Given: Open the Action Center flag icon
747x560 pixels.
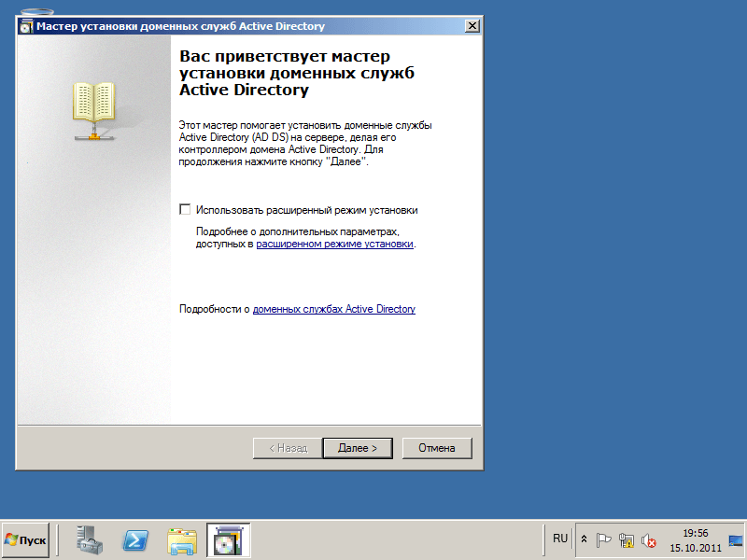Looking at the screenshot, I should pos(603,540).
